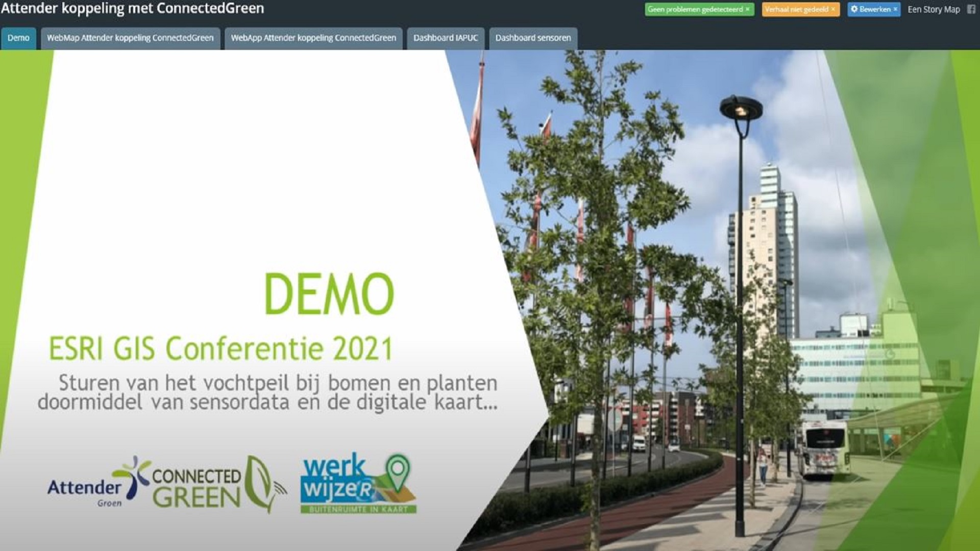Screen dimensions: 980x551
Task: Open the WebApp Attender koppeling ConnectedGreen tab
Action: click(x=313, y=38)
